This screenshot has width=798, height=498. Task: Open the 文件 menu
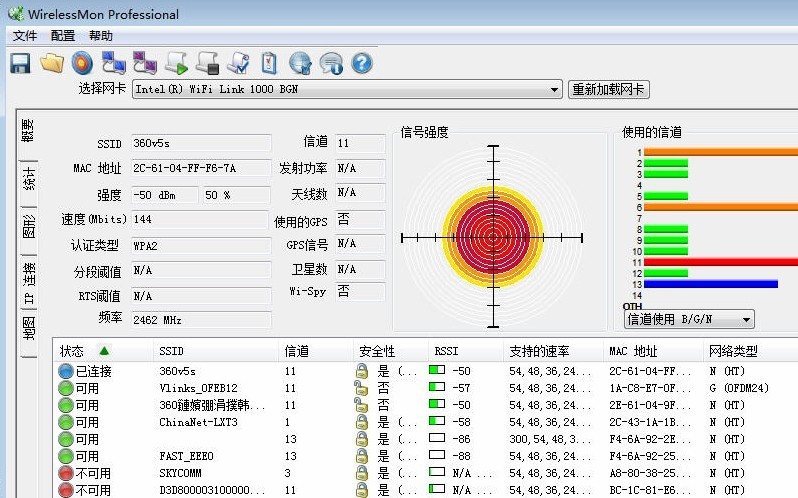(x=25, y=36)
